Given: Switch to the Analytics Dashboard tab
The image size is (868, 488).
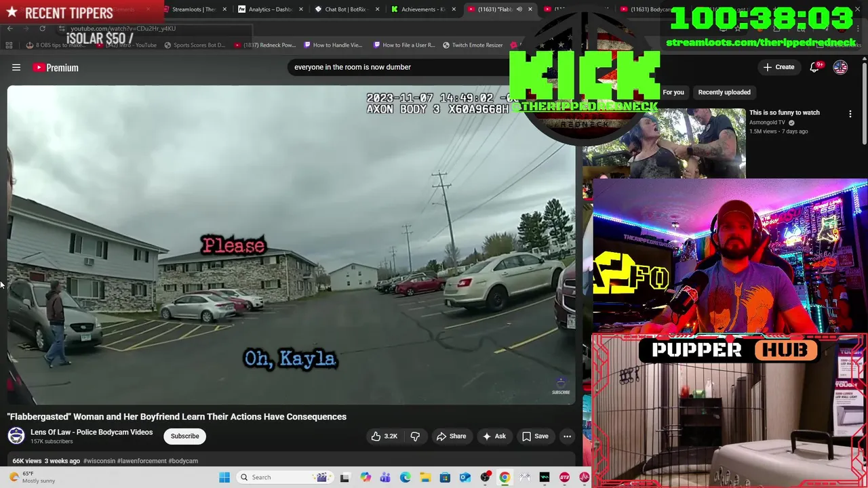Looking at the screenshot, I should (271, 9).
